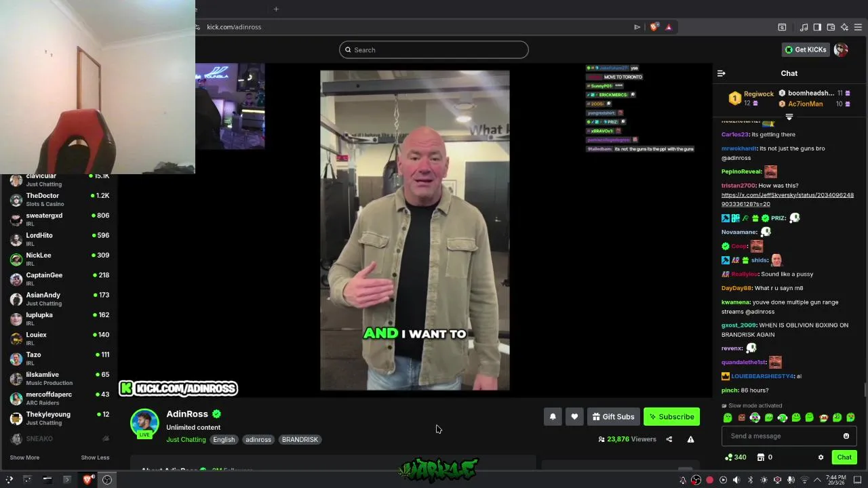Click Get KICKs button
The width and height of the screenshot is (868, 488).
pos(805,49)
